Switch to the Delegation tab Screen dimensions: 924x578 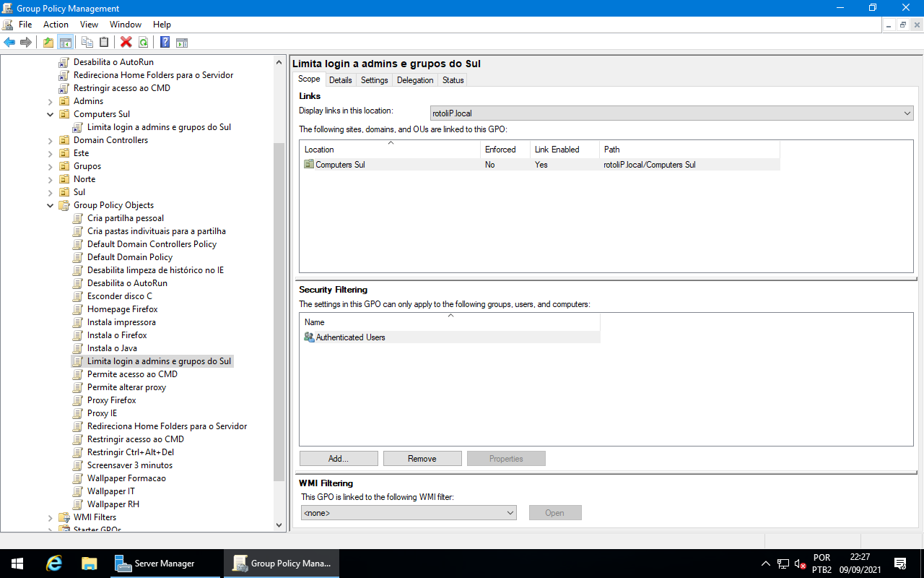415,80
